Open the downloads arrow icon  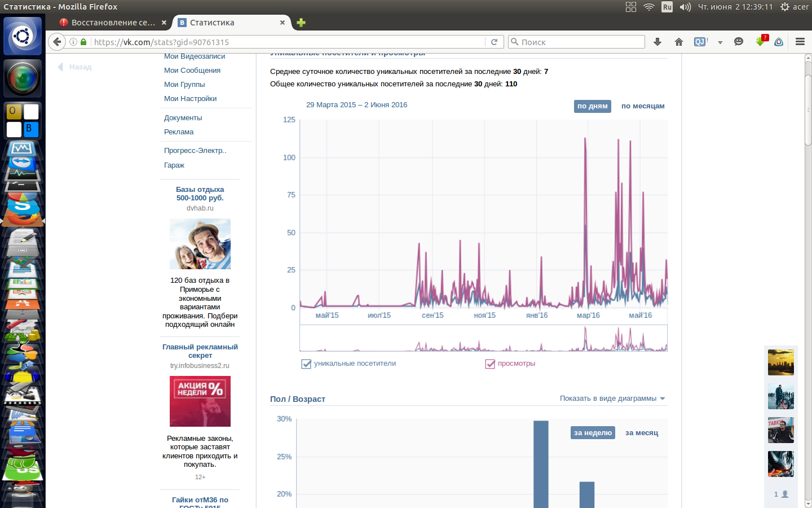pyautogui.click(x=657, y=42)
